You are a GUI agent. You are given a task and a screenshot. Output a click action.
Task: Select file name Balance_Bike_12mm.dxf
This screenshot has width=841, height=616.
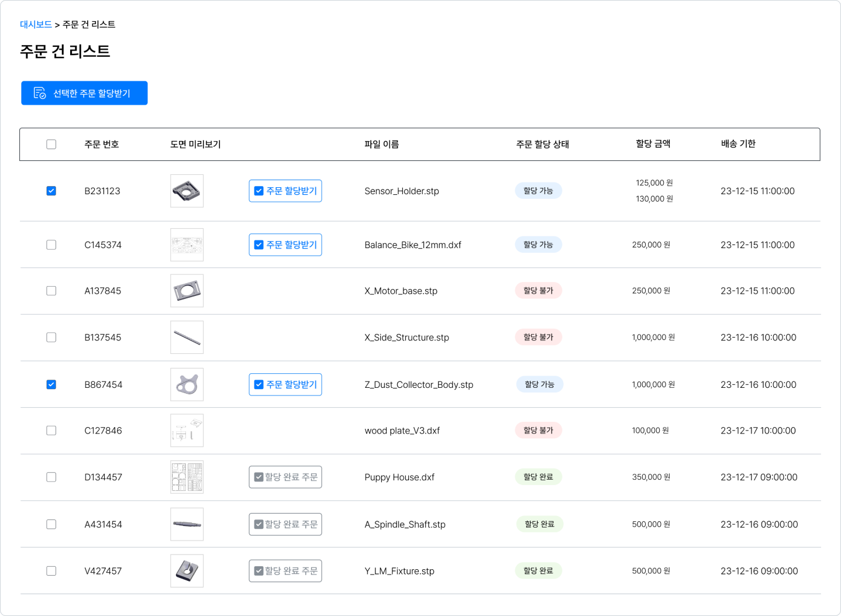(x=413, y=245)
